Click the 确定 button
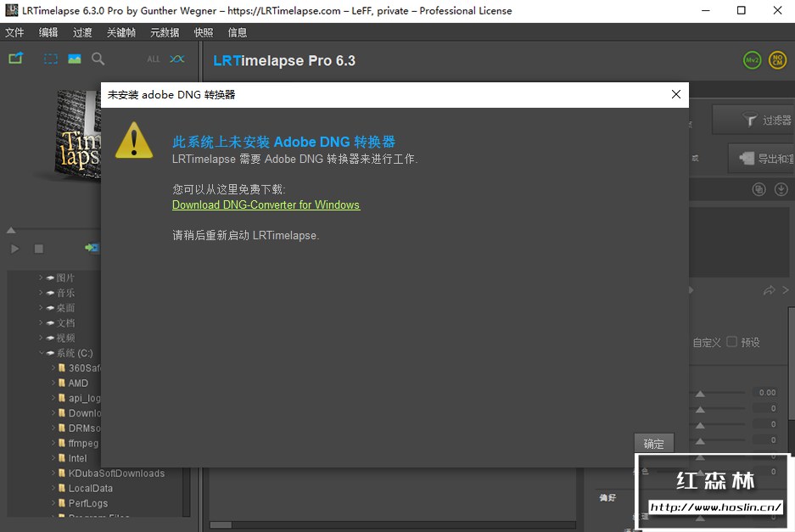795x532 pixels. click(654, 444)
